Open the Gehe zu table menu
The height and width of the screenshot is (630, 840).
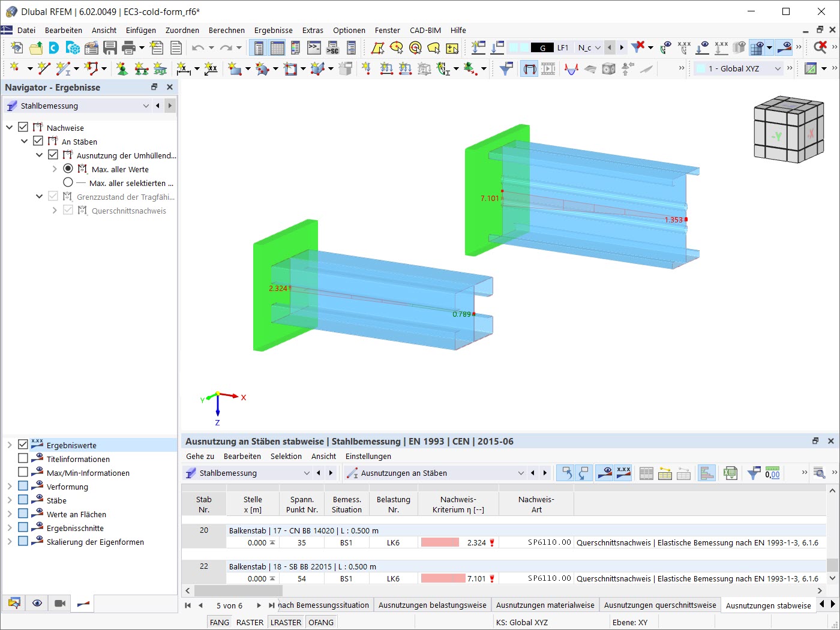[200, 456]
